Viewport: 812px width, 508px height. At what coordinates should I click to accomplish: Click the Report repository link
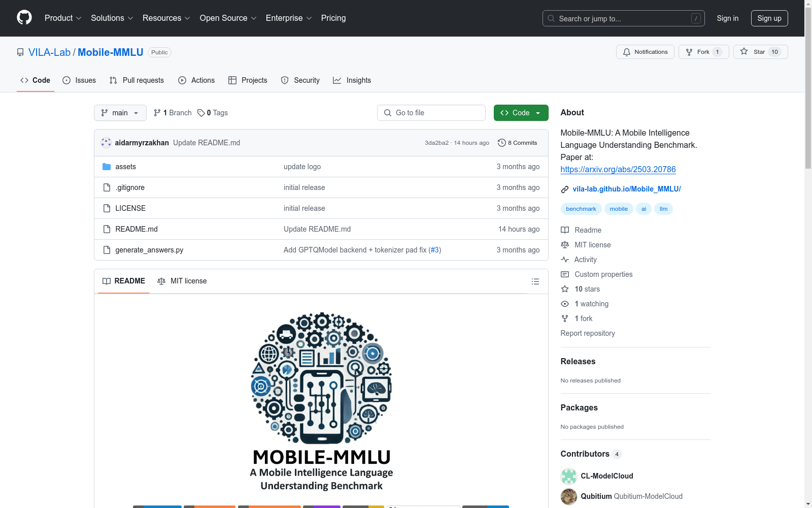pyautogui.click(x=588, y=333)
